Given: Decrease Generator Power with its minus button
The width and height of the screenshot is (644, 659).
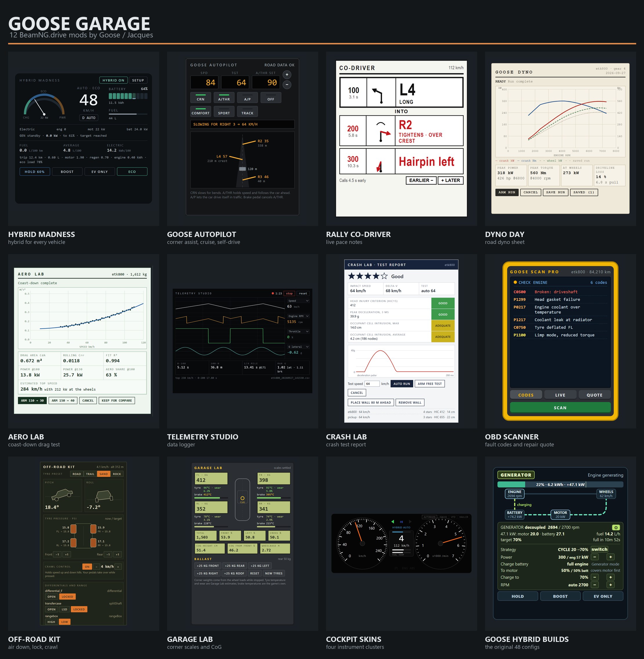Looking at the screenshot, I should (x=595, y=557).
